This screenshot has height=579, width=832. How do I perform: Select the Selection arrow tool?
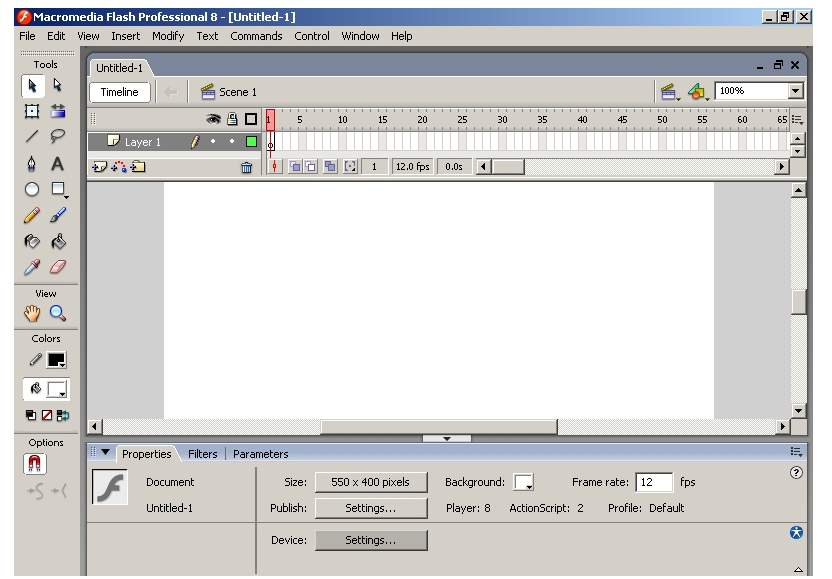coord(32,86)
